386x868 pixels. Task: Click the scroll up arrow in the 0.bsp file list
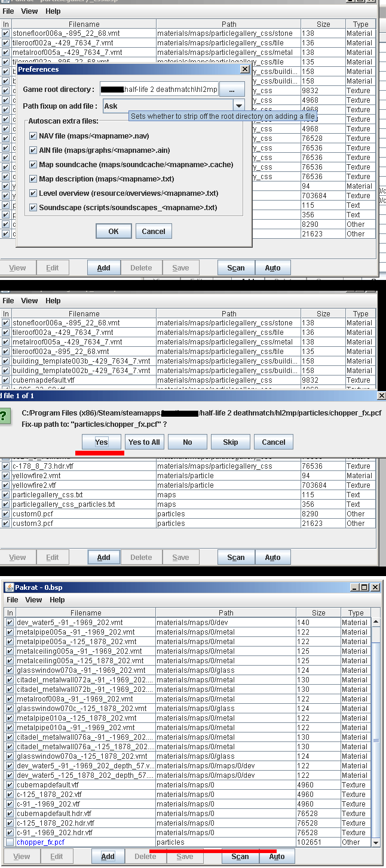[x=376, y=622]
